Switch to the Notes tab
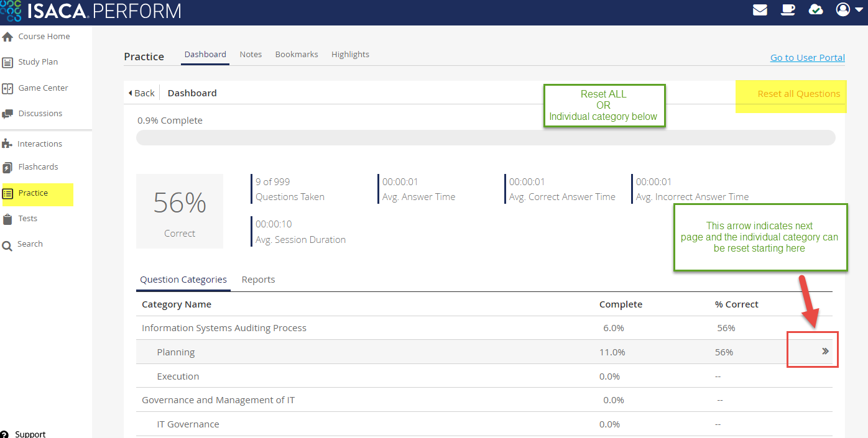The image size is (868, 438). [251, 55]
